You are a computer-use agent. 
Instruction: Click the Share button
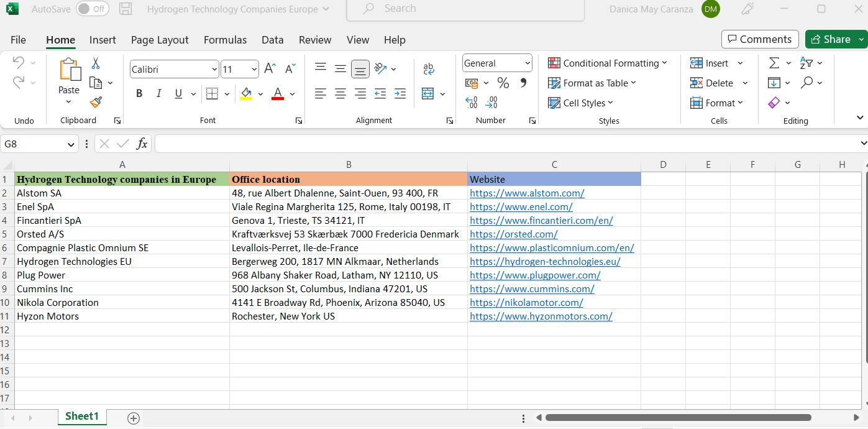tap(836, 39)
